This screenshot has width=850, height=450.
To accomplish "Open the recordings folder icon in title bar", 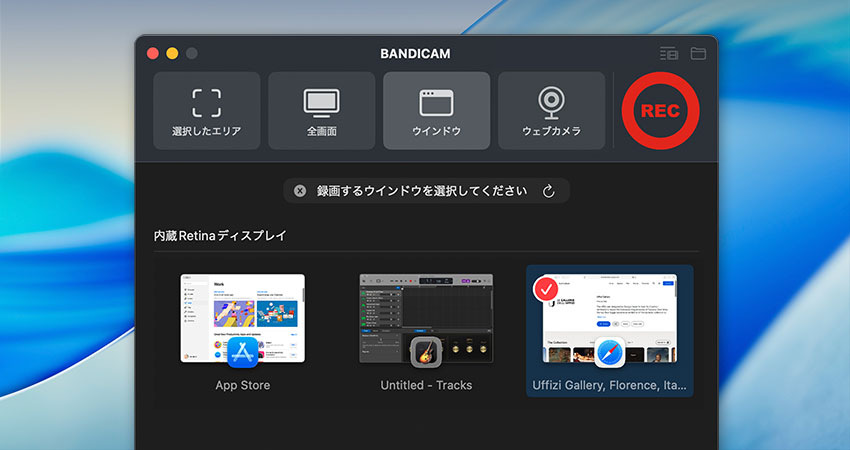I will coord(698,53).
